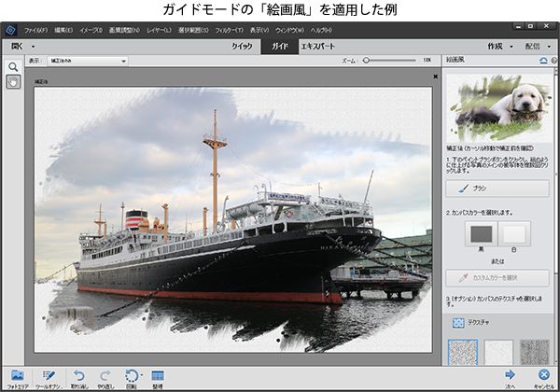
Task: Select the Zoom magnifier tool
Action: 13,67
